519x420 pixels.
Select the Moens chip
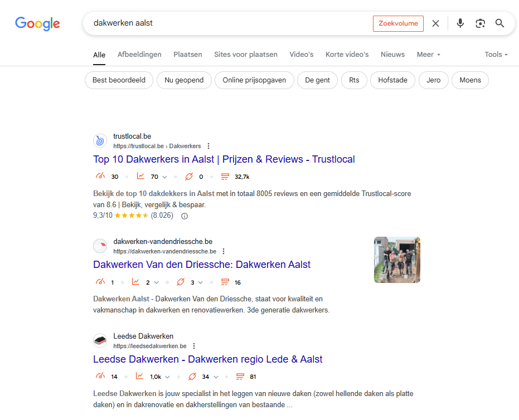click(x=470, y=80)
